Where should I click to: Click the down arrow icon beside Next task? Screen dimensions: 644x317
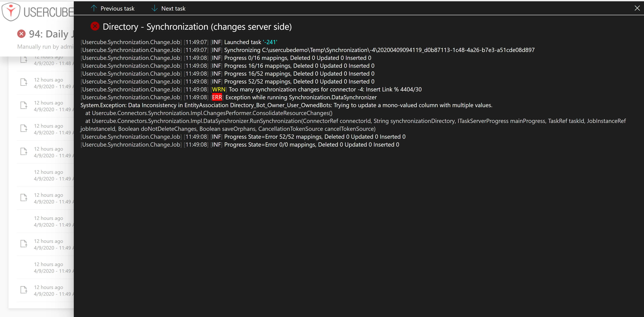(154, 8)
